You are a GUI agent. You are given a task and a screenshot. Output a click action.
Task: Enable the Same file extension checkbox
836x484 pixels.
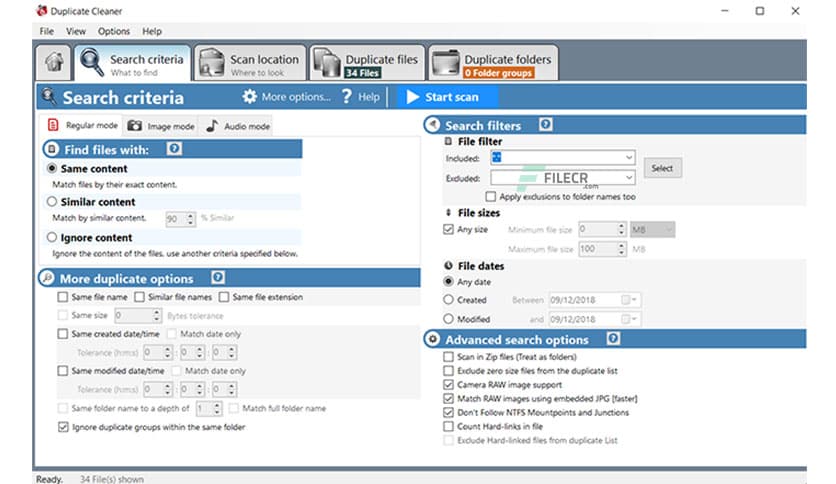tap(224, 297)
